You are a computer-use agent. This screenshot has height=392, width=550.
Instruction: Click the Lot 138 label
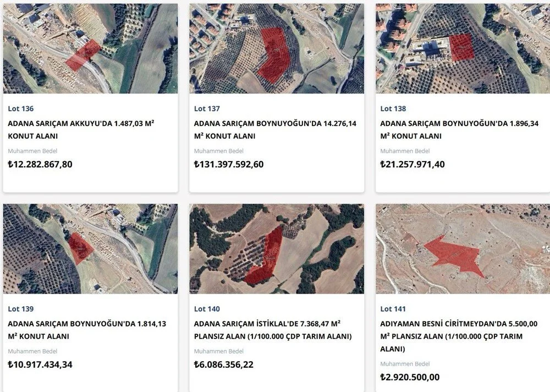coord(393,109)
